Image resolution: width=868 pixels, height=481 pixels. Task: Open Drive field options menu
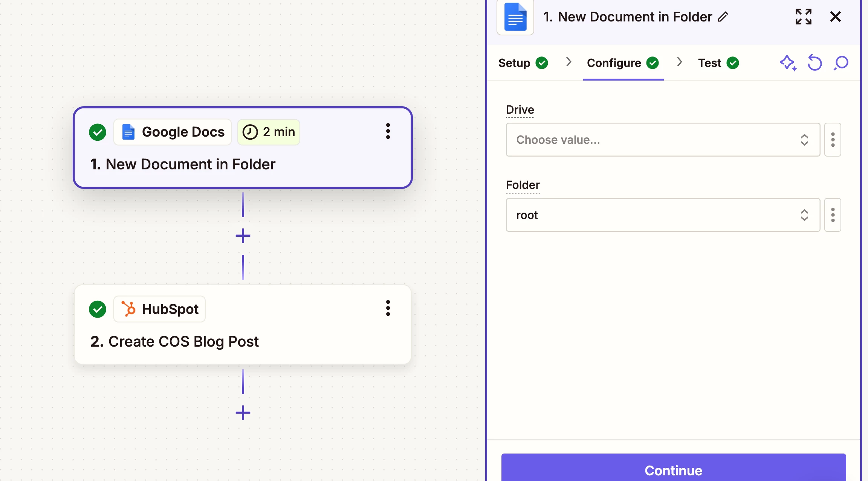pyautogui.click(x=833, y=140)
